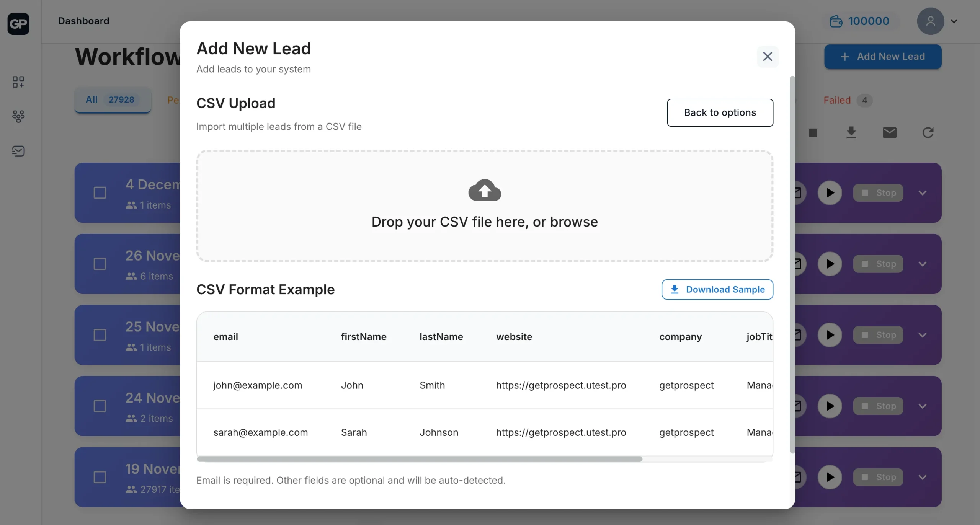Click the toolbar email envelope icon
The height and width of the screenshot is (525, 980).
889,132
